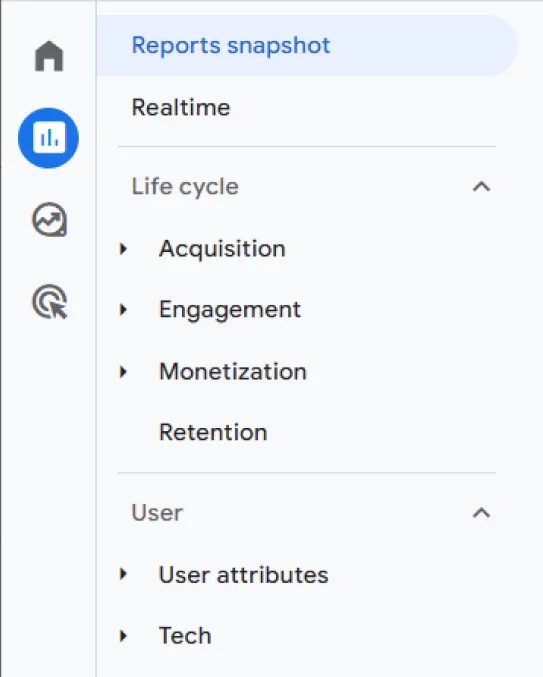Open the Engagement reports
Viewport: 543px width, 677px height.
click(x=230, y=310)
